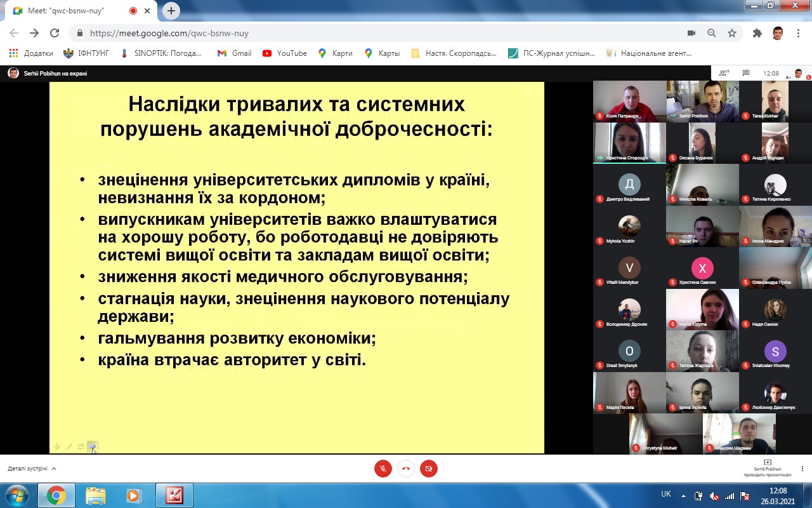Open Meet's three-dot more options menu
This screenshot has height=508, width=812.
point(802,469)
